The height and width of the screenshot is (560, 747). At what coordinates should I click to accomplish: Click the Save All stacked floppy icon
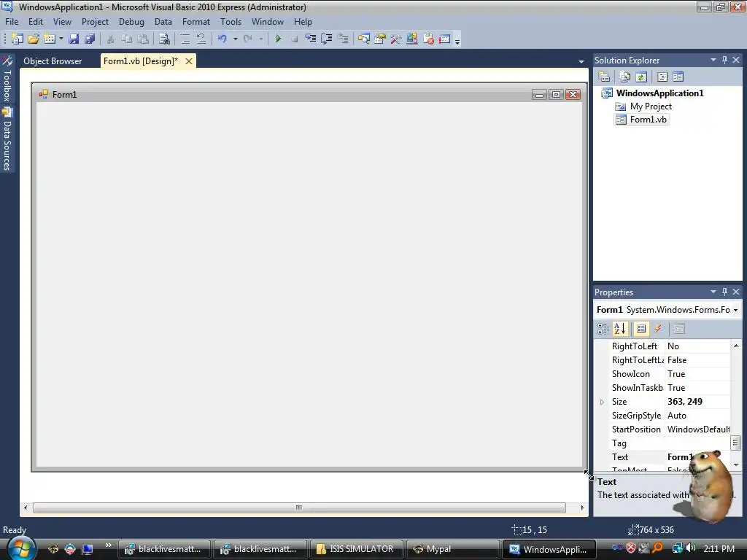[x=90, y=39]
